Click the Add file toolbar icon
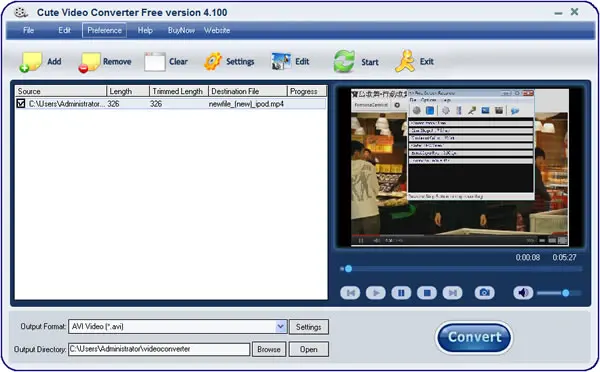This screenshot has height=372, width=600. [31, 62]
